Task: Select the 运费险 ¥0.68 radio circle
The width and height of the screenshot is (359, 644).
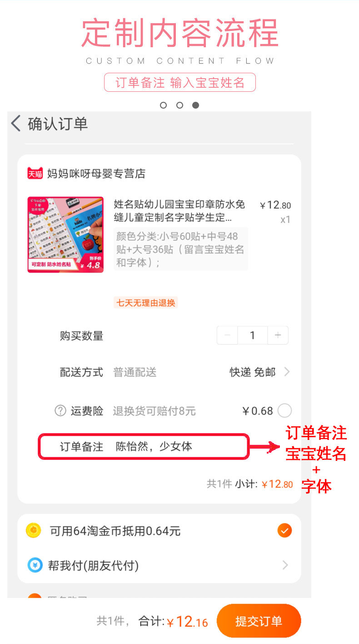Action: 284,411
